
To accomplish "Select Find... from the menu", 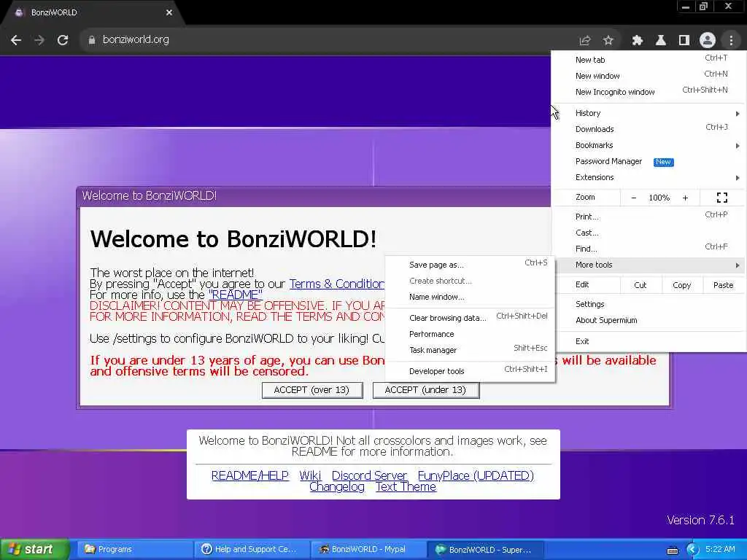I will pyautogui.click(x=649, y=249).
